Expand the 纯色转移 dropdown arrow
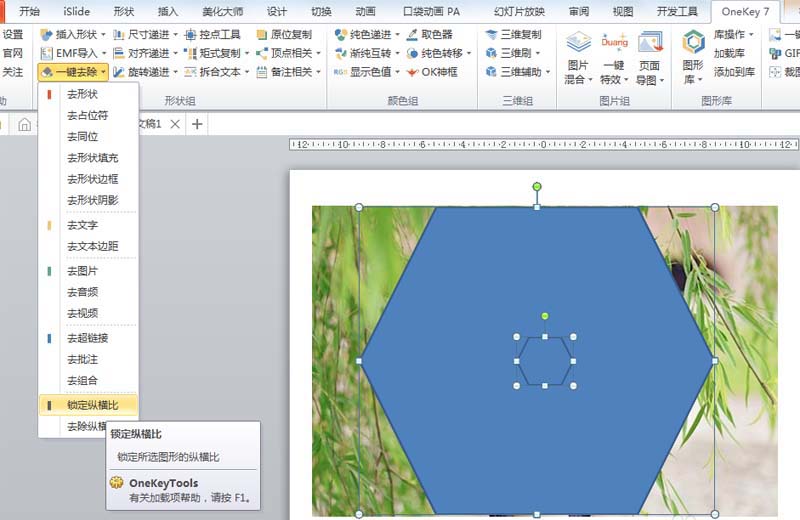Image resolution: width=800 pixels, height=520 pixels. [469, 53]
